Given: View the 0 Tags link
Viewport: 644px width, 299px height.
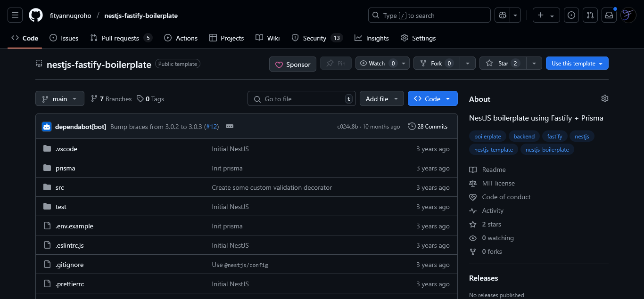Looking at the screenshot, I should 150,99.
